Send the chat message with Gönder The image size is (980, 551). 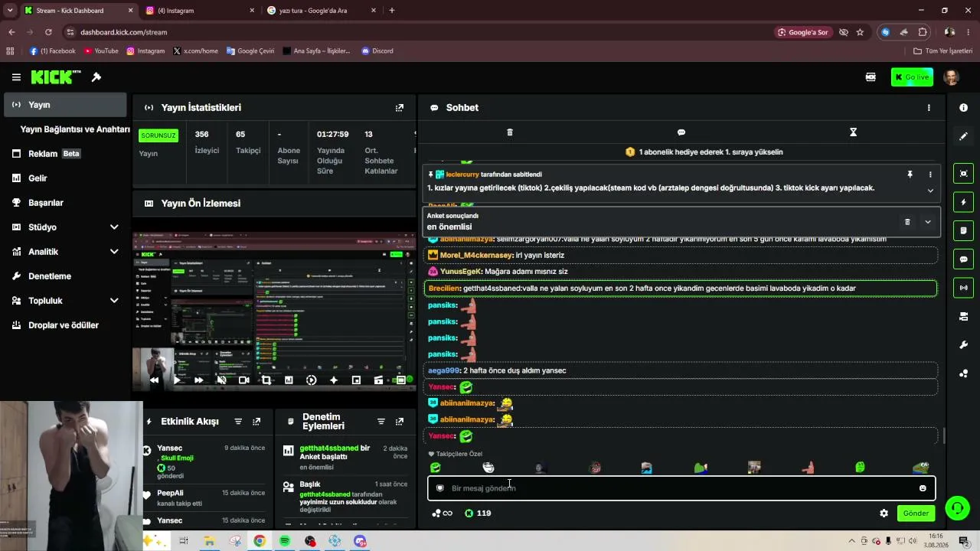916,514
